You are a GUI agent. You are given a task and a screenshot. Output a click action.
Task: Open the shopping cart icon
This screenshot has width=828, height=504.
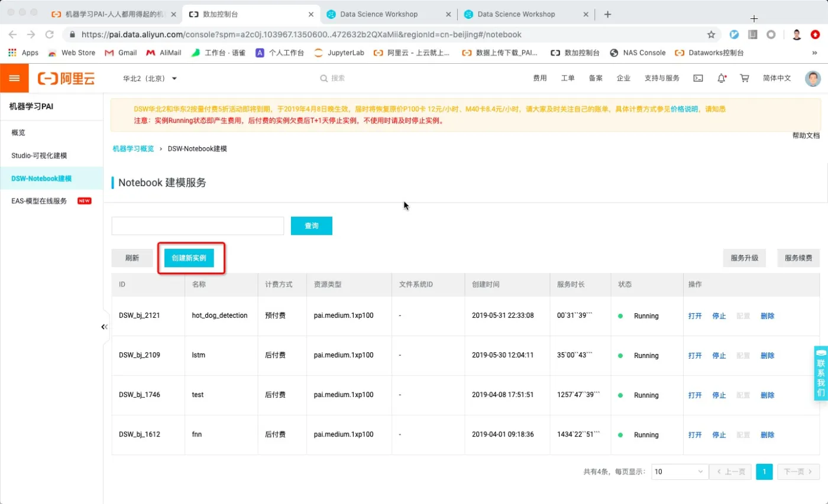tap(745, 78)
